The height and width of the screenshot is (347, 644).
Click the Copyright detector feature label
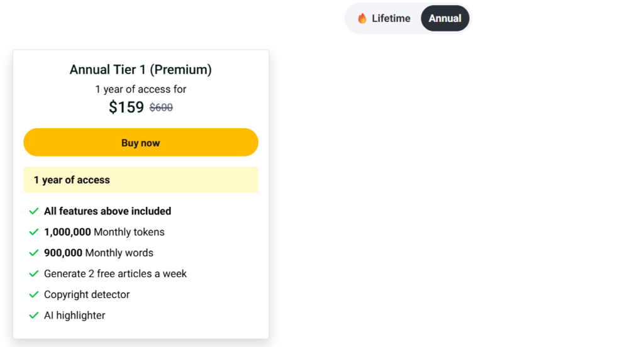point(87,294)
